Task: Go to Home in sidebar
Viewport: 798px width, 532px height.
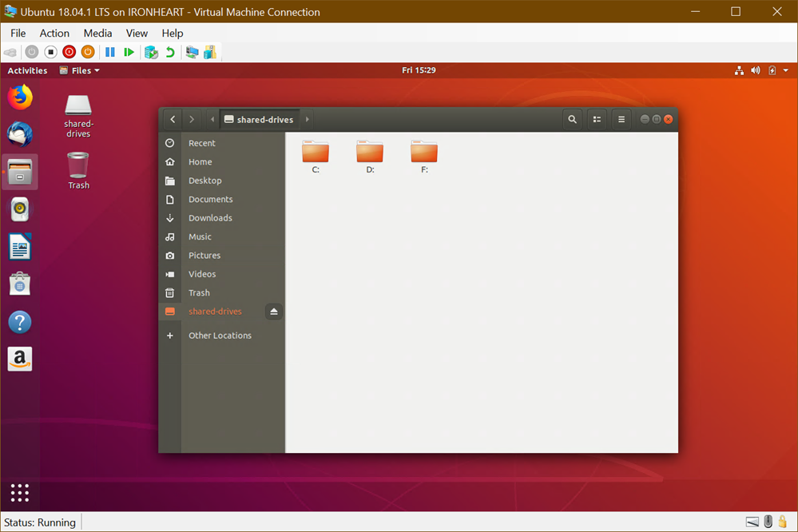Action: click(x=221, y=162)
